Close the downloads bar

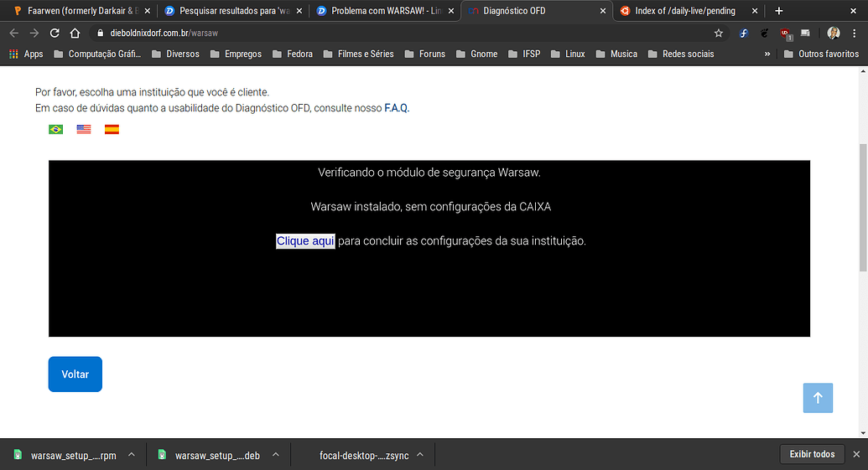856,454
